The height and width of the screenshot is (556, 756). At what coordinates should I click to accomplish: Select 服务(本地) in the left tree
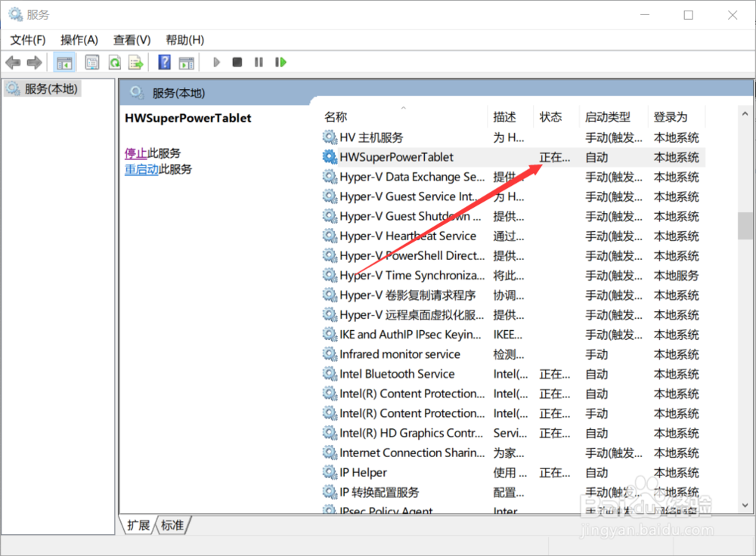pyautogui.click(x=42, y=88)
